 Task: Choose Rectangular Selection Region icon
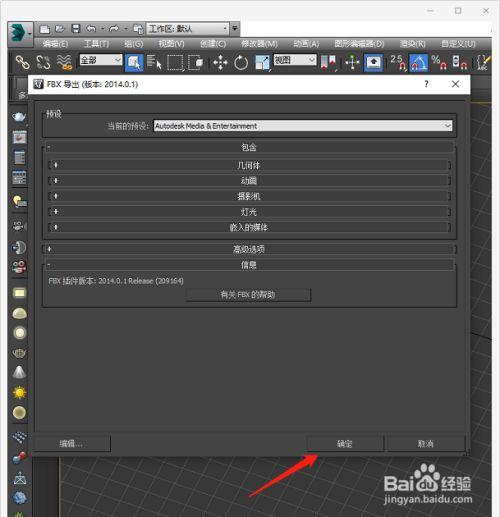(175, 62)
